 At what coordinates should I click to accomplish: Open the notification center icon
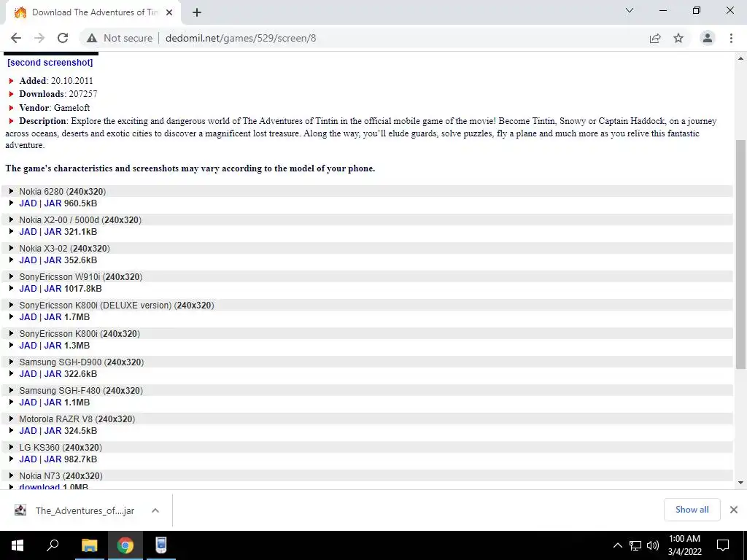pyautogui.click(x=723, y=545)
